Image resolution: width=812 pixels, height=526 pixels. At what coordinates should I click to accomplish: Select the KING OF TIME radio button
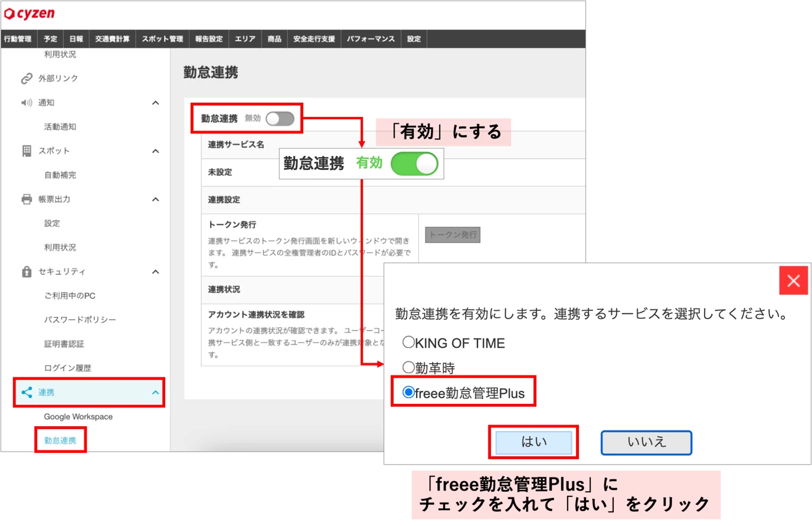(x=408, y=342)
